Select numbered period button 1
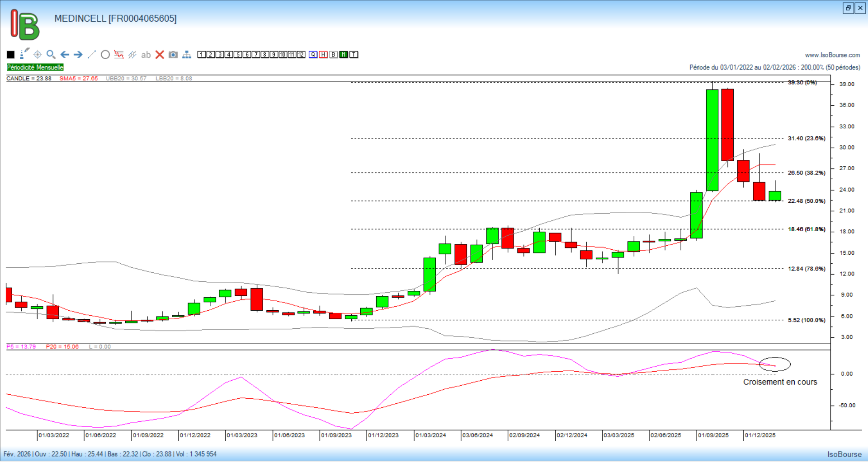868x462 pixels. coord(202,55)
